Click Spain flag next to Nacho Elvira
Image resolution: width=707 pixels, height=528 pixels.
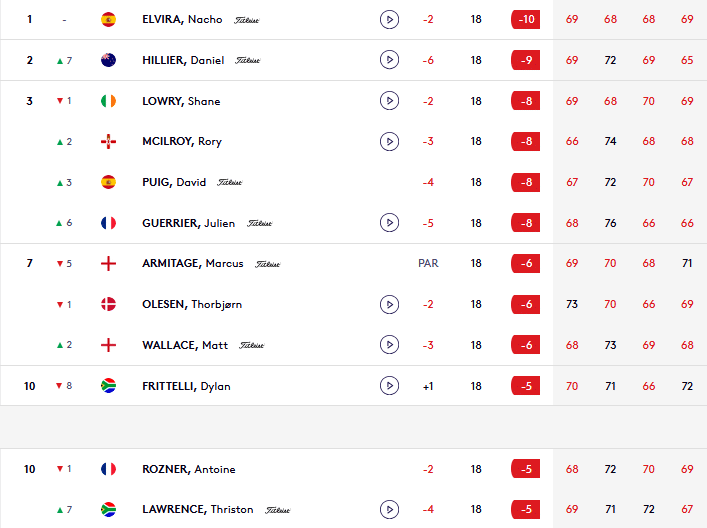(109, 19)
